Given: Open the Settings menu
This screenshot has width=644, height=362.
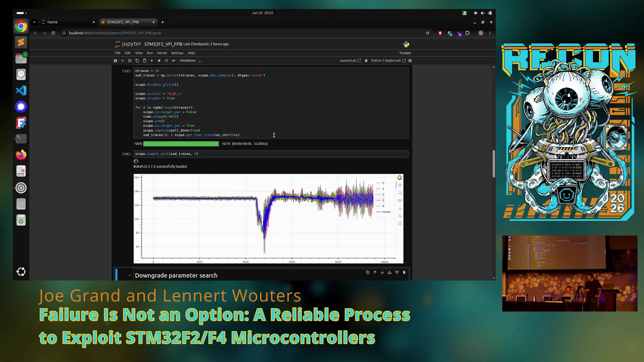Looking at the screenshot, I should [177, 53].
